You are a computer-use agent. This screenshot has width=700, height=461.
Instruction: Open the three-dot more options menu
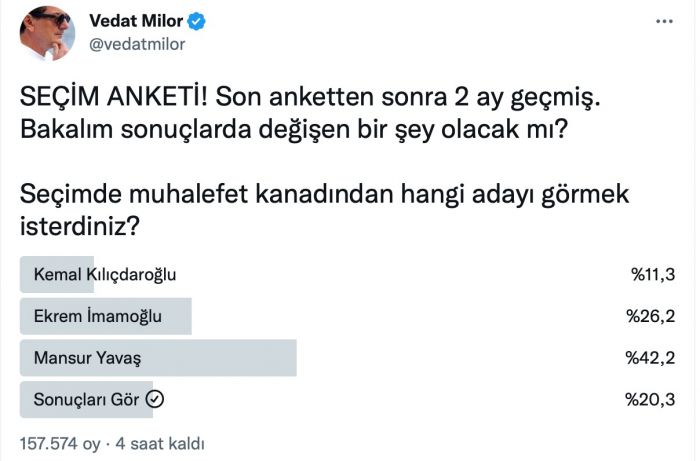(664, 19)
